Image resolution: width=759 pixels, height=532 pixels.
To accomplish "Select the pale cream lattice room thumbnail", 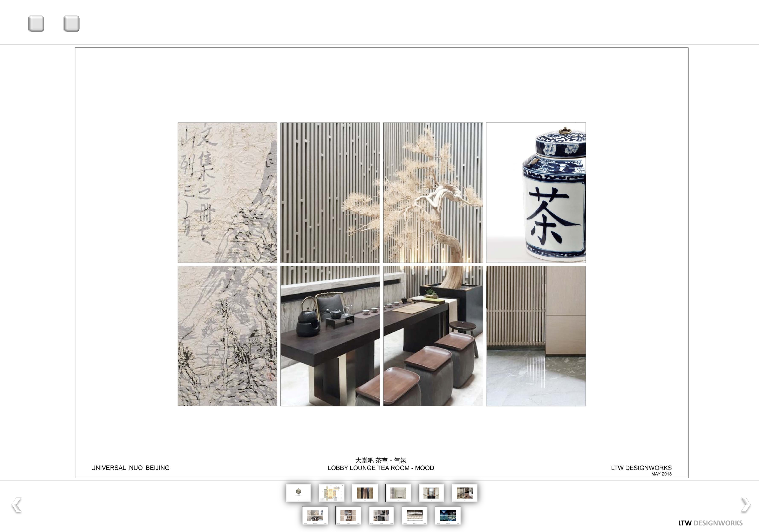I will point(398,493).
